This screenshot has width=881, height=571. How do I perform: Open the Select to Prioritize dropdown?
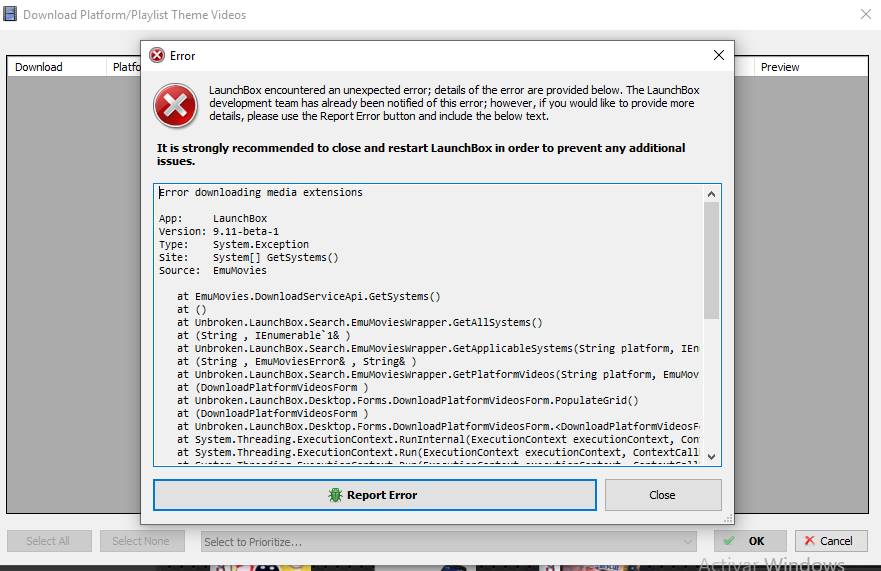coord(449,542)
